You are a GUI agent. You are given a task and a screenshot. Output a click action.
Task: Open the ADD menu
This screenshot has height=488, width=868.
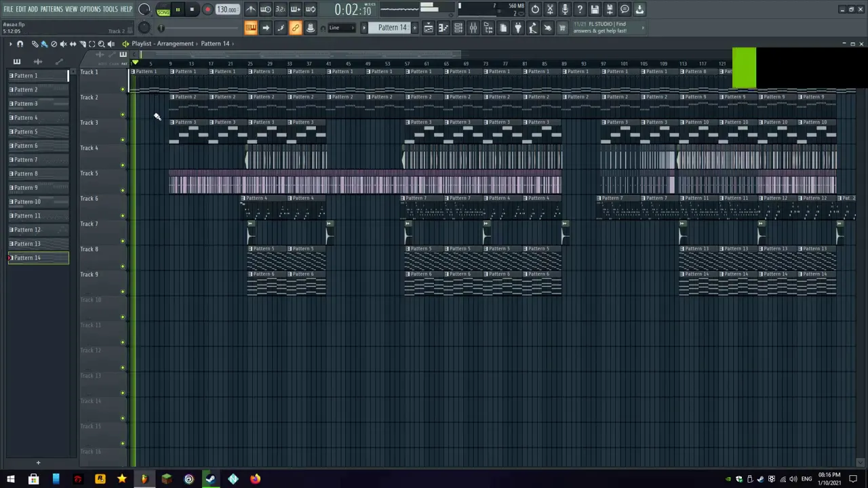[x=33, y=9]
